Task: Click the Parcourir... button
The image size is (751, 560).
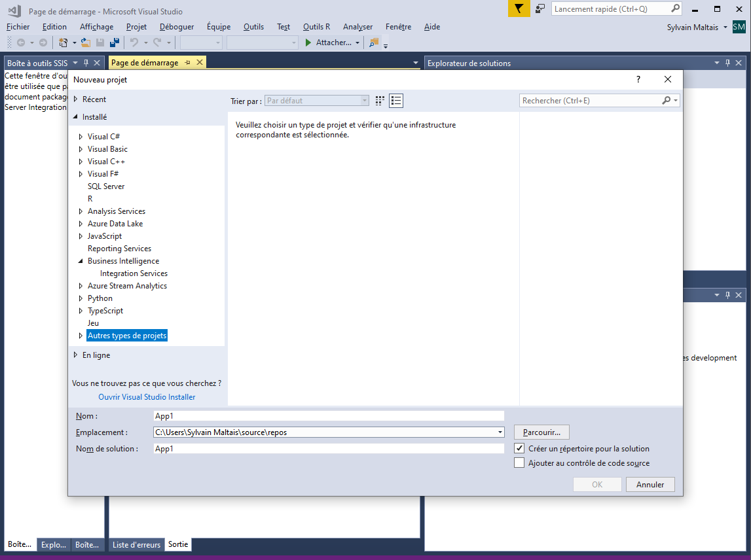Action: tap(541, 432)
